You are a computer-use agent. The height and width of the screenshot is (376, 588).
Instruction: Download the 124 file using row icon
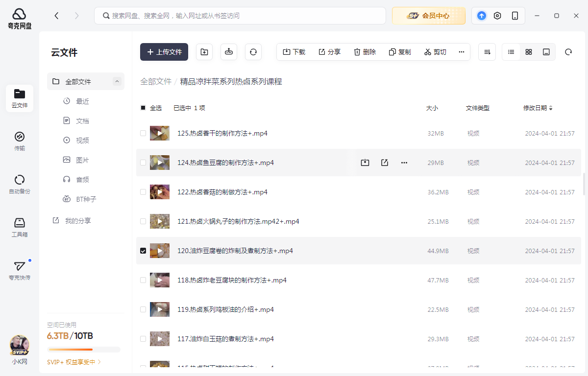tap(365, 163)
